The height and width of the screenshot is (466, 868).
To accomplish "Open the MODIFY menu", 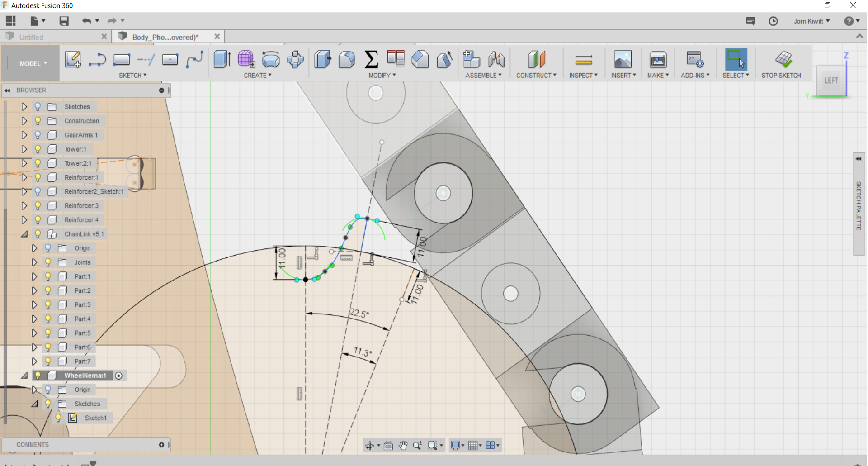I will point(382,76).
